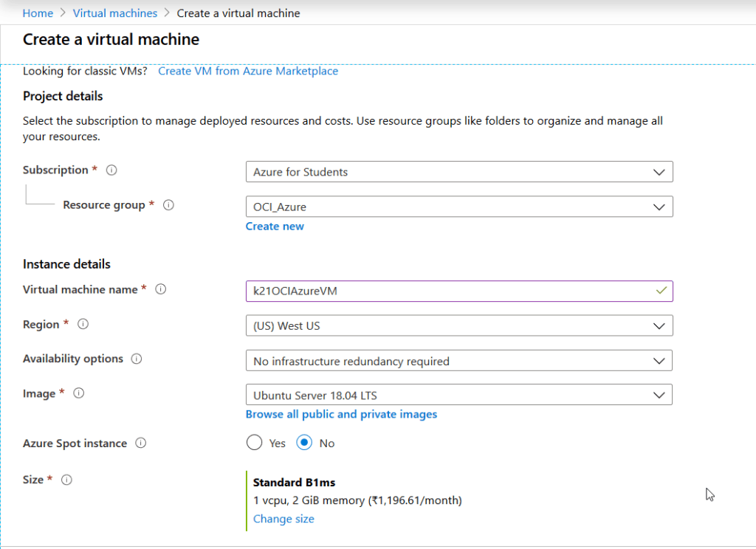Navigate to Virtual machines breadcrumb
756x549 pixels.
click(115, 13)
